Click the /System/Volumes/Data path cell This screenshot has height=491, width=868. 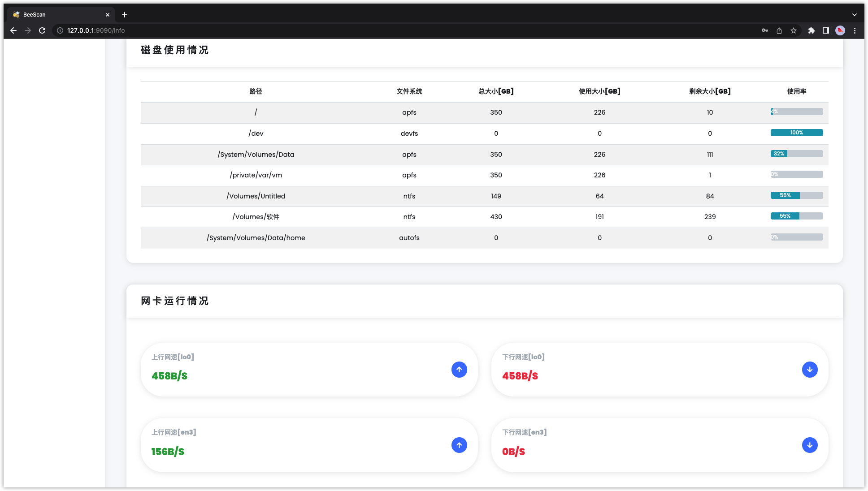(x=256, y=155)
